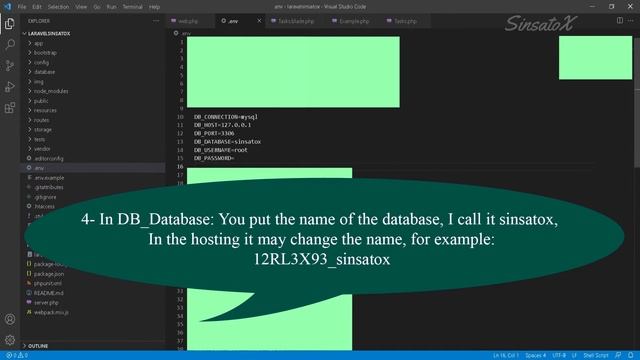Click the DB_USERNAME=root line

coord(221,150)
